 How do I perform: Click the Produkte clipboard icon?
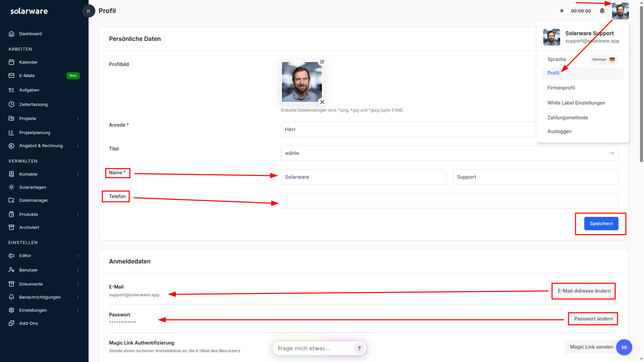point(11,215)
